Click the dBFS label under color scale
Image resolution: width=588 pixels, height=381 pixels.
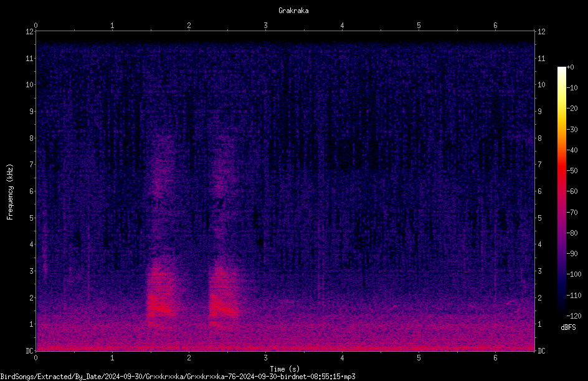[x=568, y=327]
